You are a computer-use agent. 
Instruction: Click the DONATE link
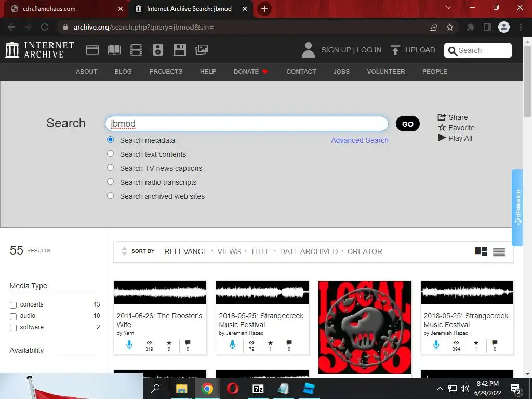(250, 72)
